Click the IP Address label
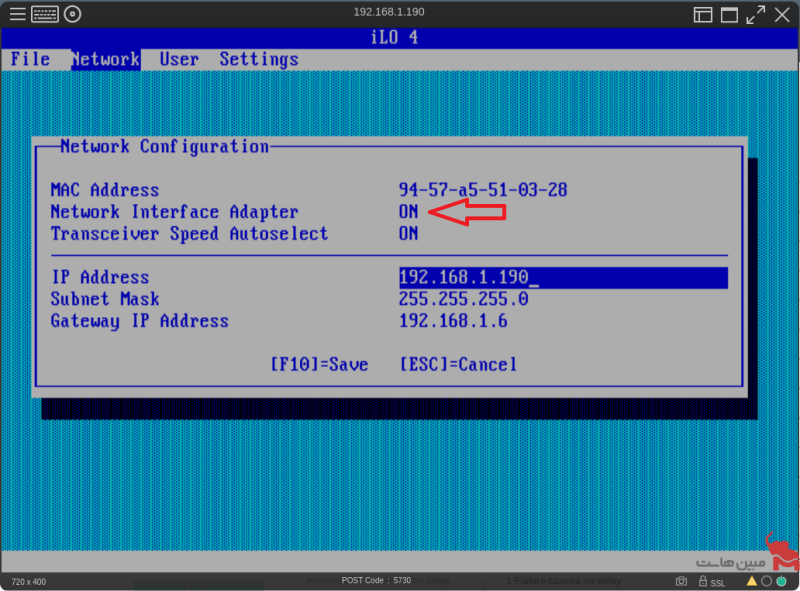The width and height of the screenshot is (800, 591). coord(100,277)
